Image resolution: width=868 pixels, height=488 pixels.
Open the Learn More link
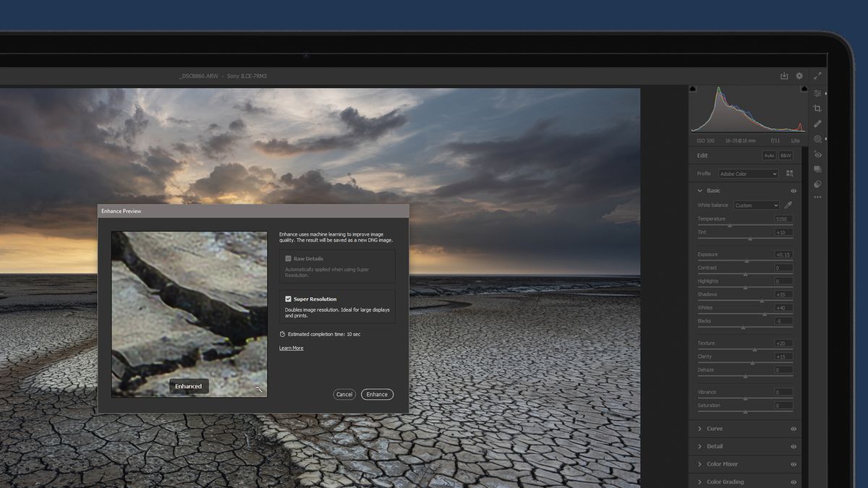tap(291, 348)
